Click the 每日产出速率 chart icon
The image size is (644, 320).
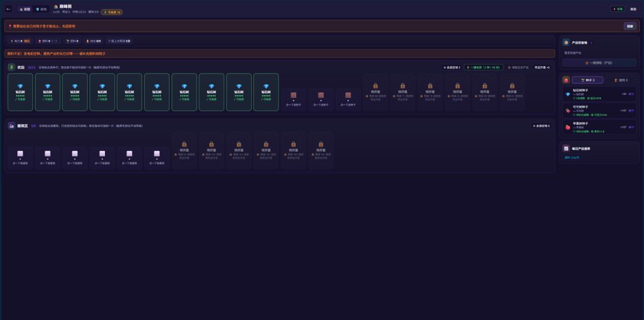(x=566, y=149)
